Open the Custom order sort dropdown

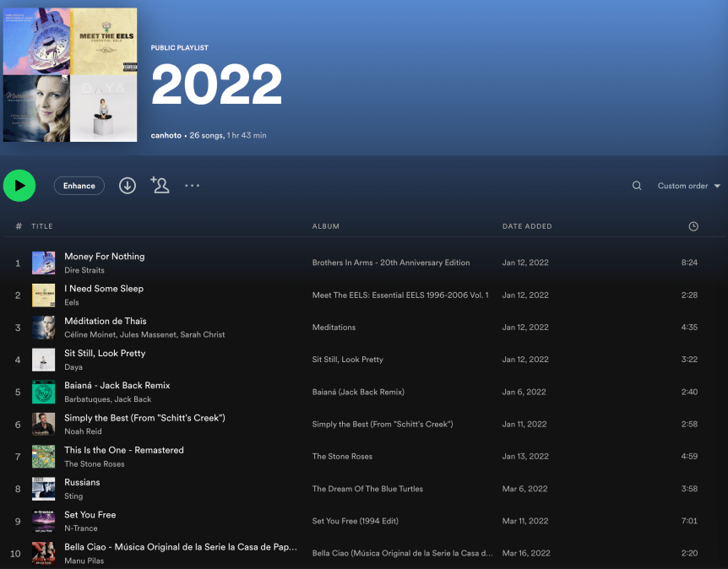click(x=688, y=186)
